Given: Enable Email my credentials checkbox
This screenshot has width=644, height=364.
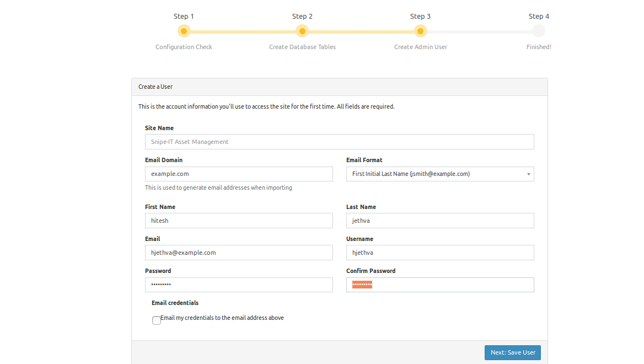Looking at the screenshot, I should tap(157, 320).
